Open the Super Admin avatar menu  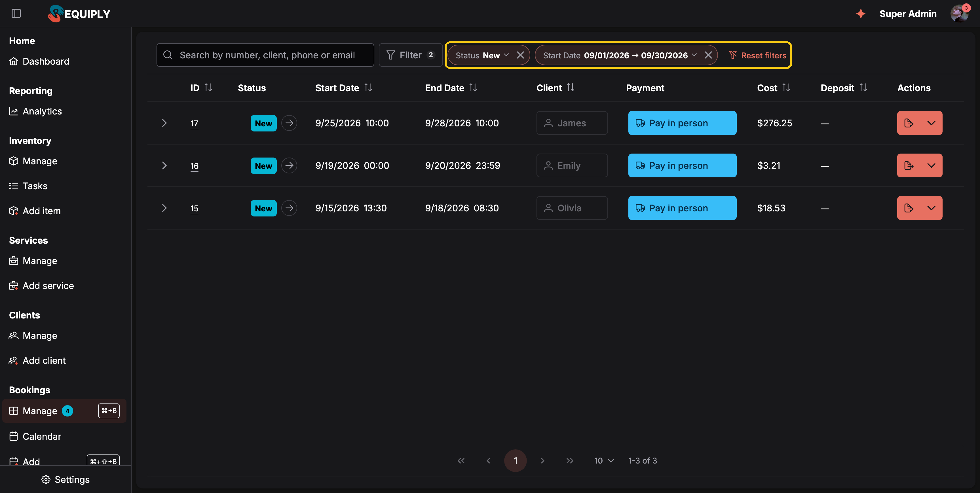(x=959, y=14)
